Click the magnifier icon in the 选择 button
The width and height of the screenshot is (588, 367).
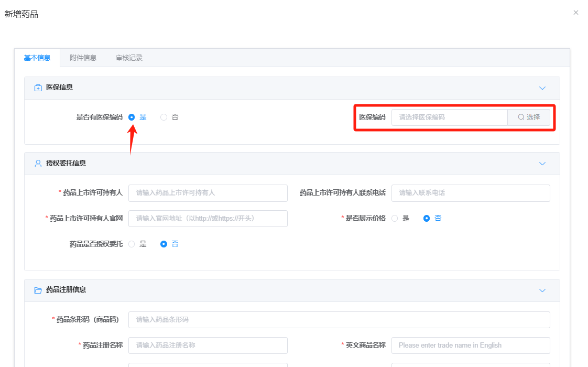point(521,117)
